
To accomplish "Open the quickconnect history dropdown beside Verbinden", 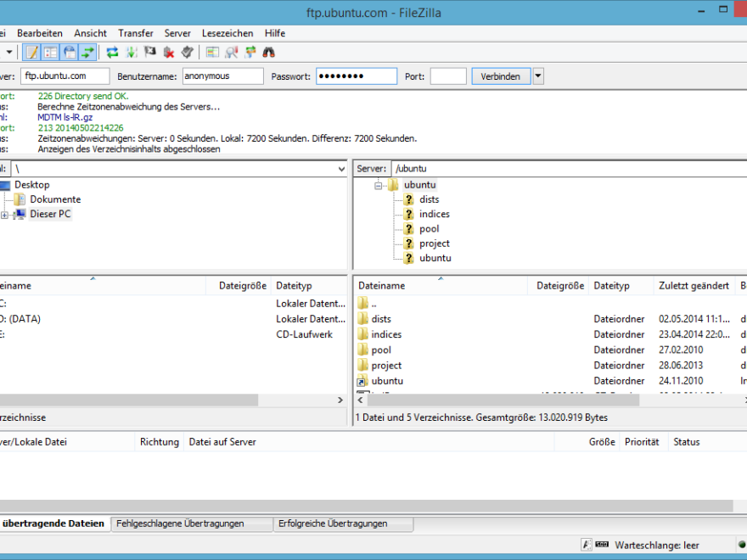I will point(538,76).
